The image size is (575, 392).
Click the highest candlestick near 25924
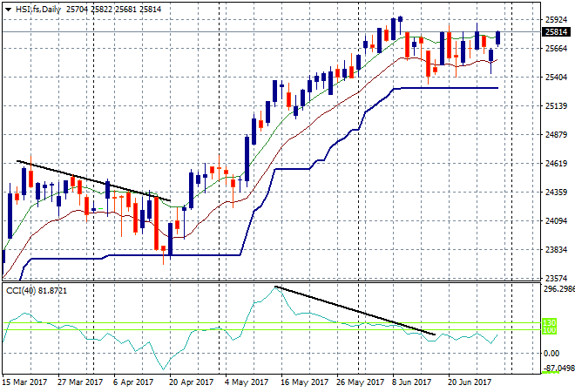pyautogui.click(x=401, y=19)
